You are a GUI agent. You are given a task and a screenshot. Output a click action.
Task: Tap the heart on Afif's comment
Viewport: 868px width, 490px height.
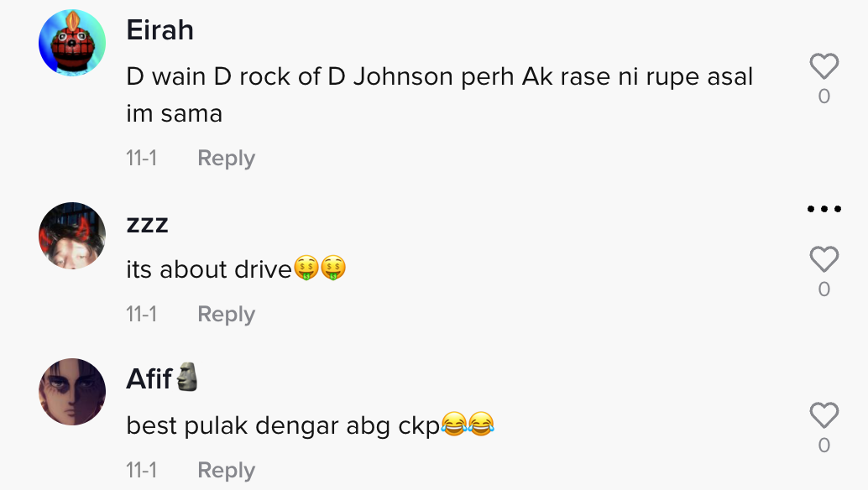pyautogui.click(x=824, y=414)
